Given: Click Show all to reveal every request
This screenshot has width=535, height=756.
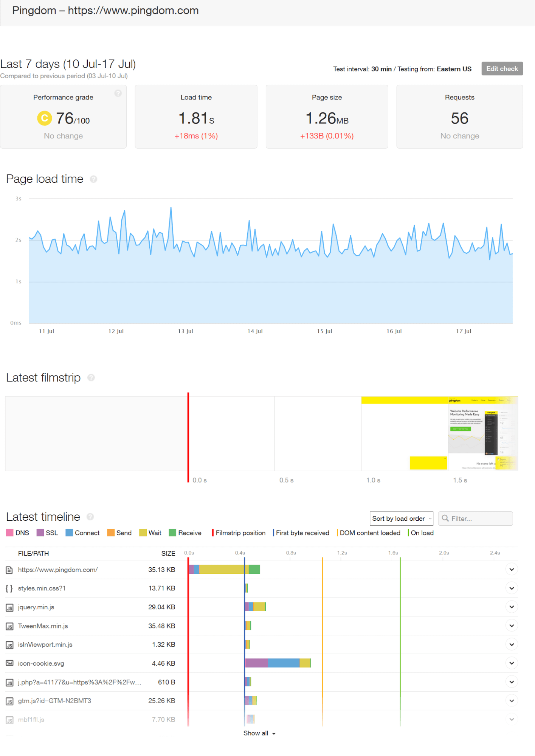Looking at the screenshot, I should click(259, 734).
